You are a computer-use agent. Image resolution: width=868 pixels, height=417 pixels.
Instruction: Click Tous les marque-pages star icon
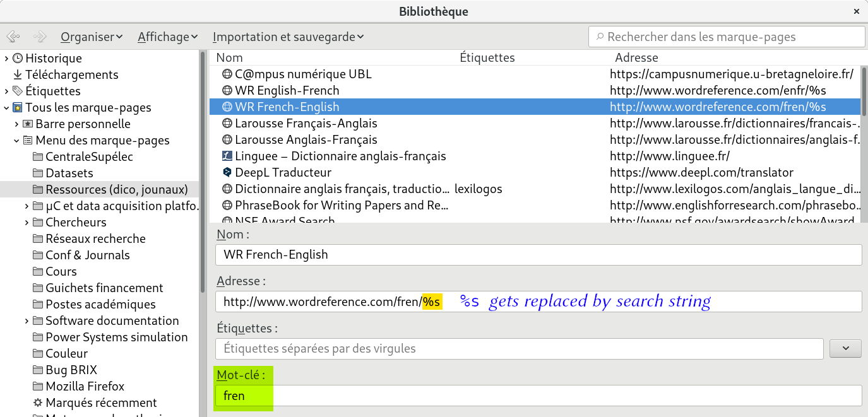pyautogui.click(x=18, y=107)
